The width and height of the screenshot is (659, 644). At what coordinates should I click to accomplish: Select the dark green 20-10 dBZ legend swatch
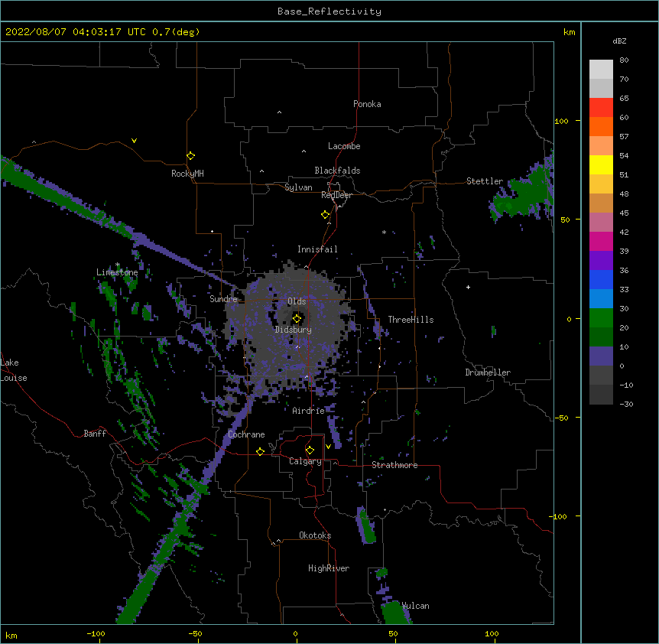click(601, 337)
